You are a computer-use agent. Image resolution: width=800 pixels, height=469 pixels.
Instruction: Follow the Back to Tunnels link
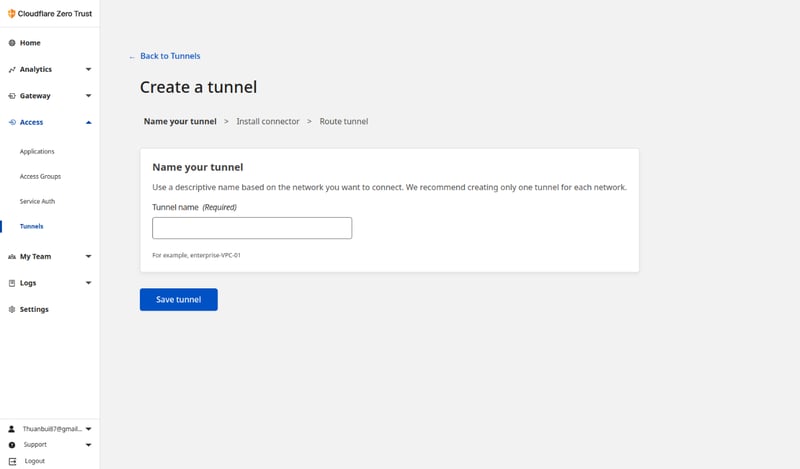click(169, 56)
